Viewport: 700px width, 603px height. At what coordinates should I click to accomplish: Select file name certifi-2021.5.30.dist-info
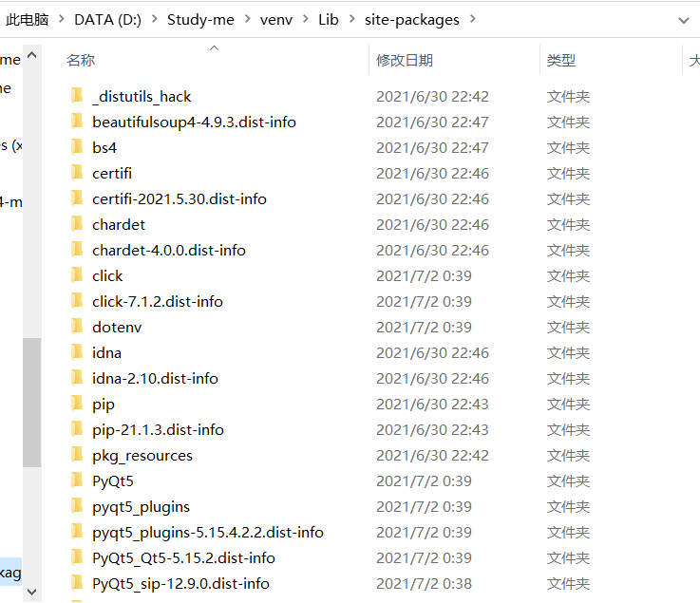click(x=180, y=199)
